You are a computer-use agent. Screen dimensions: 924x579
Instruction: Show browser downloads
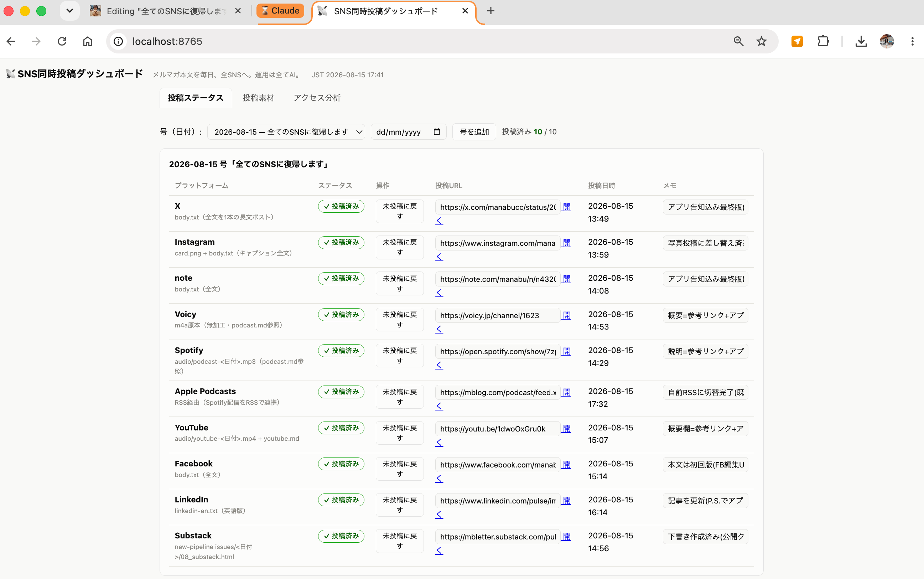[861, 41]
